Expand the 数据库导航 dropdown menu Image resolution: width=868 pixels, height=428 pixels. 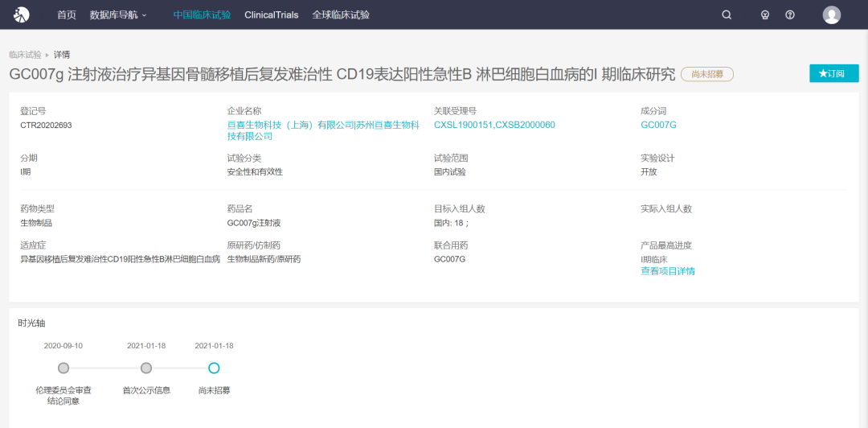click(x=118, y=15)
